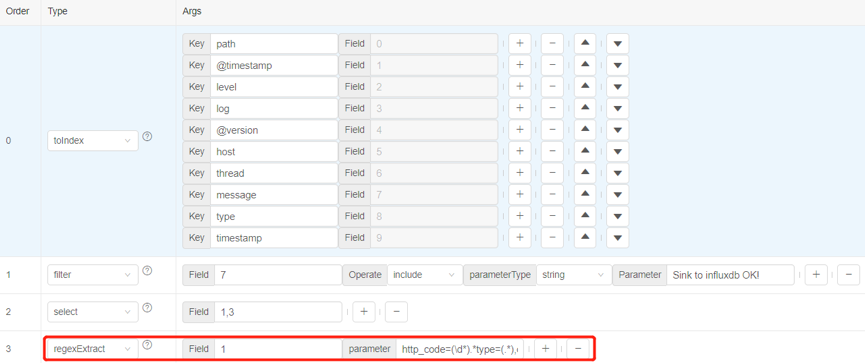865x363 pixels.
Task: Edit the level key input
Action: [274, 87]
